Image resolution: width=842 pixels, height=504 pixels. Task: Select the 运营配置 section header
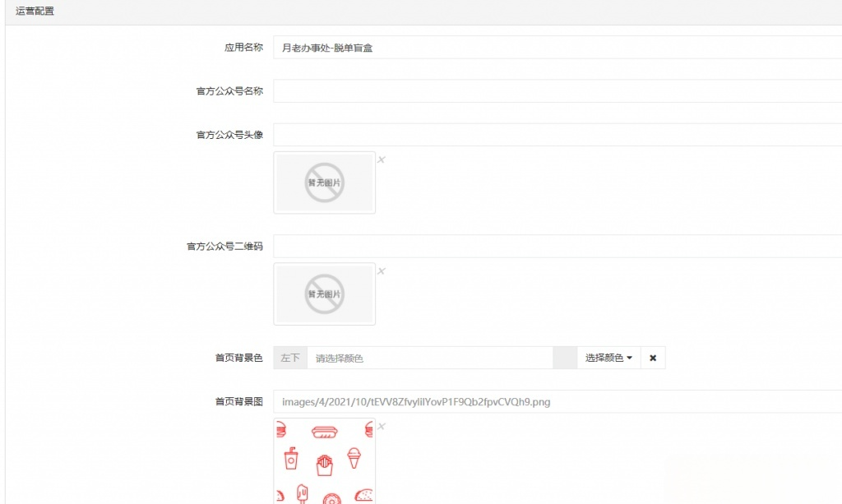coord(33,12)
